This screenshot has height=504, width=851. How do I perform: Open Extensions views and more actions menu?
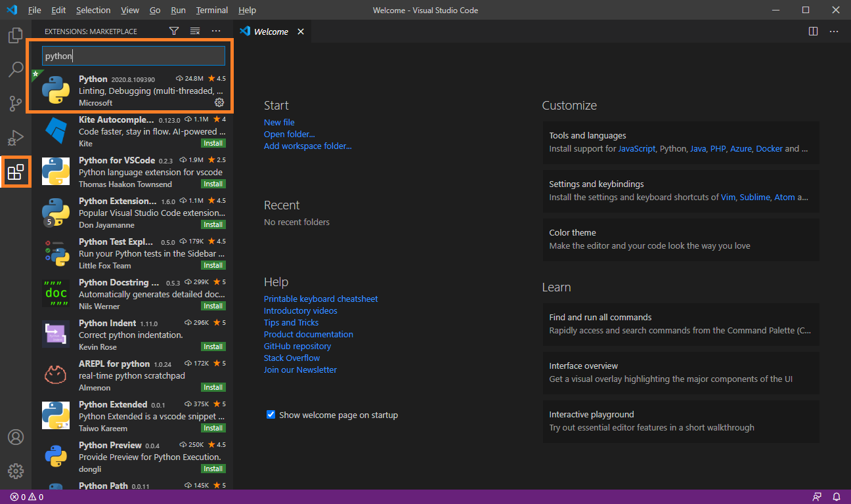click(216, 31)
